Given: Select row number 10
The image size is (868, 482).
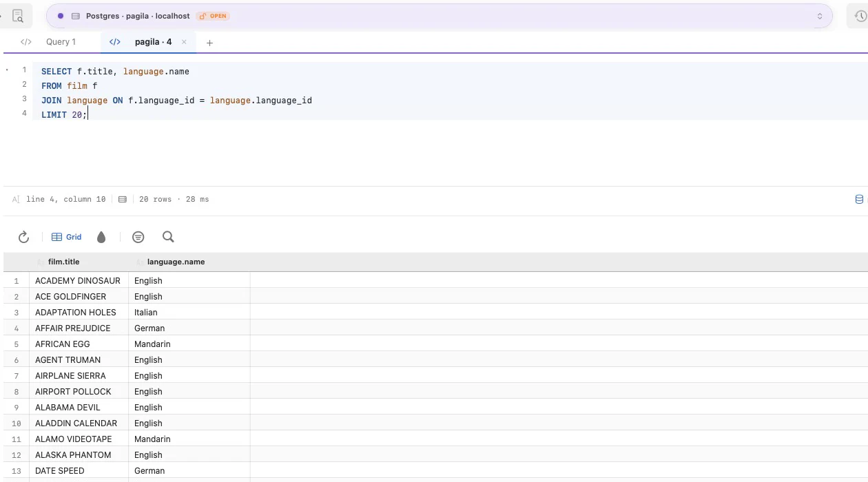Looking at the screenshot, I should tap(17, 423).
